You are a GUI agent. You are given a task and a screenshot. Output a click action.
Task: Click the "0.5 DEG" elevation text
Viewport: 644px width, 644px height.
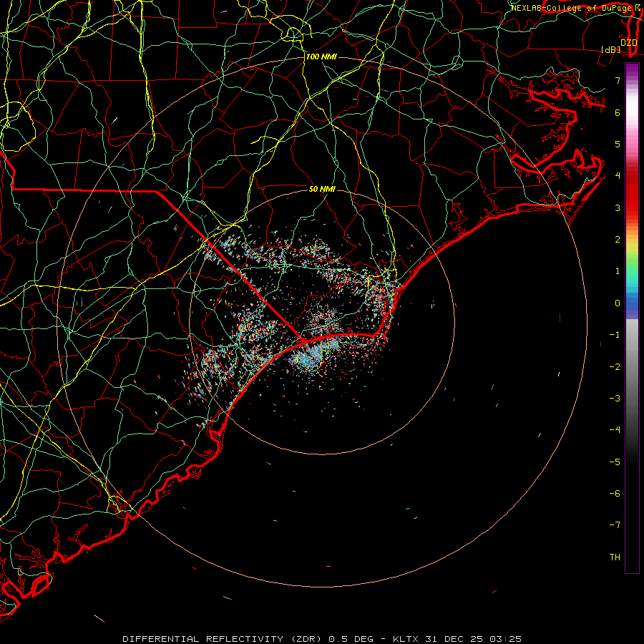point(351,639)
